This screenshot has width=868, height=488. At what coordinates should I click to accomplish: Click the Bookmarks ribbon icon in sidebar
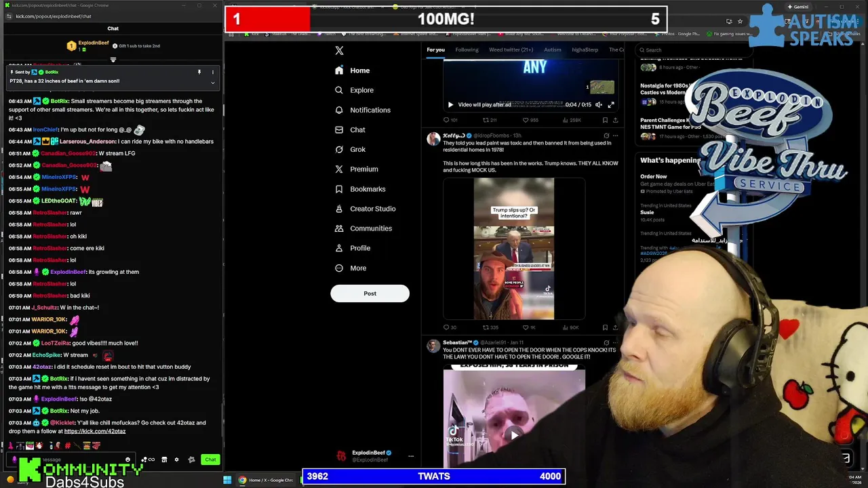tap(339, 189)
